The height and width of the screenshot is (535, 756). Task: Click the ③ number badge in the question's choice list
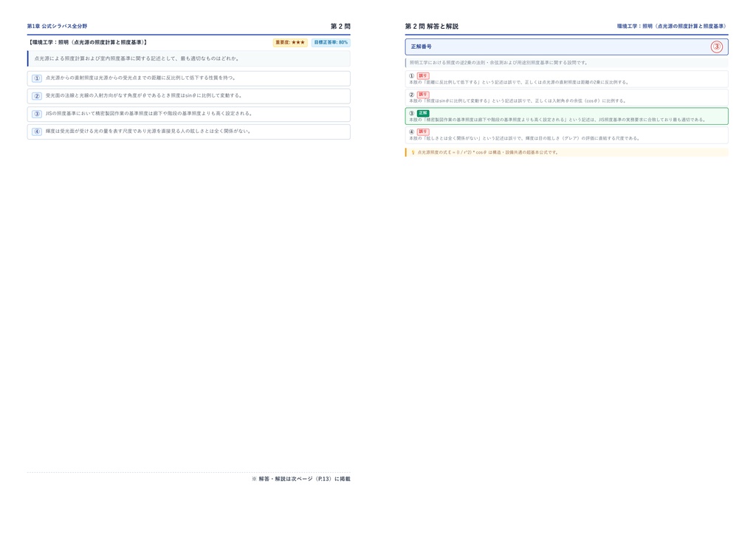(x=37, y=114)
